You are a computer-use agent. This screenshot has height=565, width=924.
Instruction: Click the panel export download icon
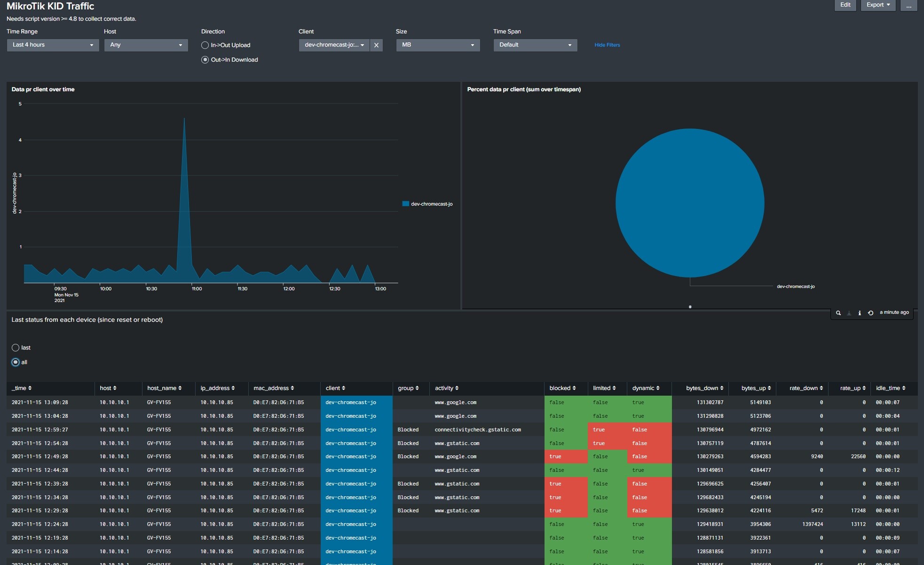(x=849, y=313)
